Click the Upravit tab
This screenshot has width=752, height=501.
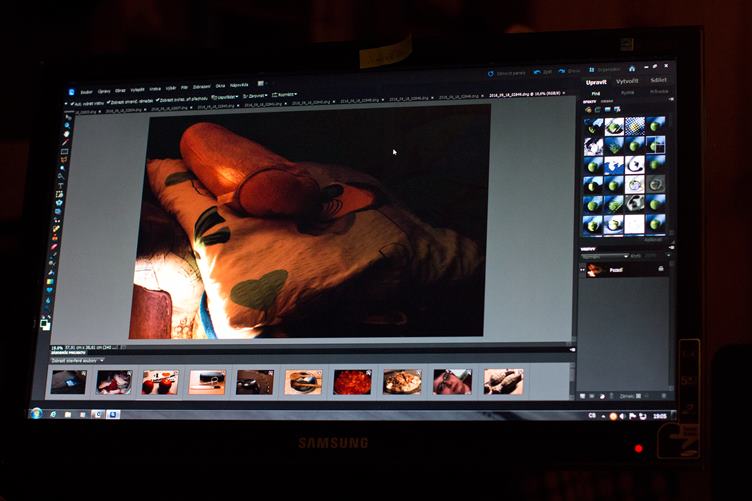click(596, 82)
